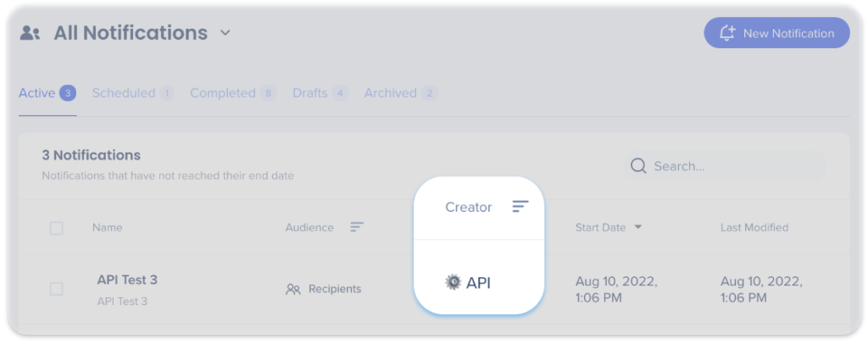This screenshot has height=344, width=868.
Task: Click the API creator gear icon
Action: (453, 282)
